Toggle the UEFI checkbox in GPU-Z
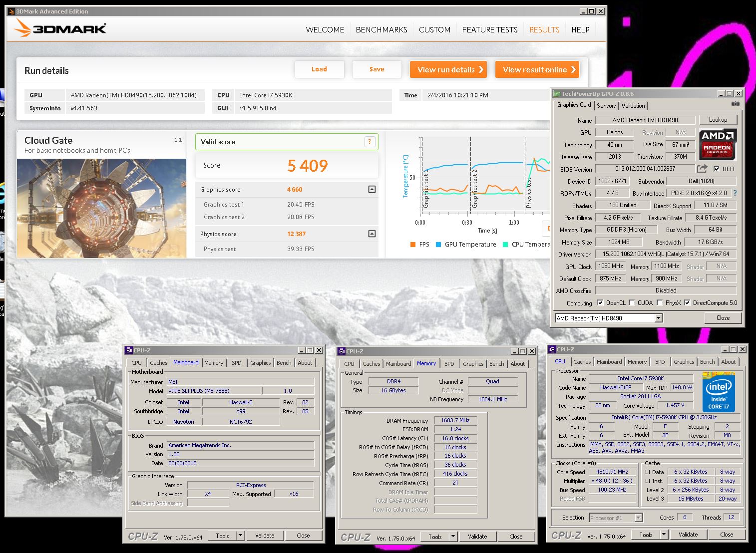Screen dimensions: 756x553 (x=717, y=169)
